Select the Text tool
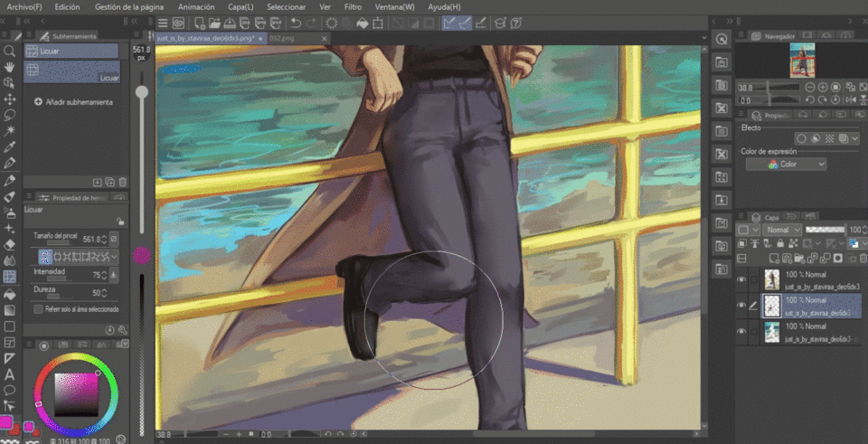The height and width of the screenshot is (444, 868). click(9, 374)
